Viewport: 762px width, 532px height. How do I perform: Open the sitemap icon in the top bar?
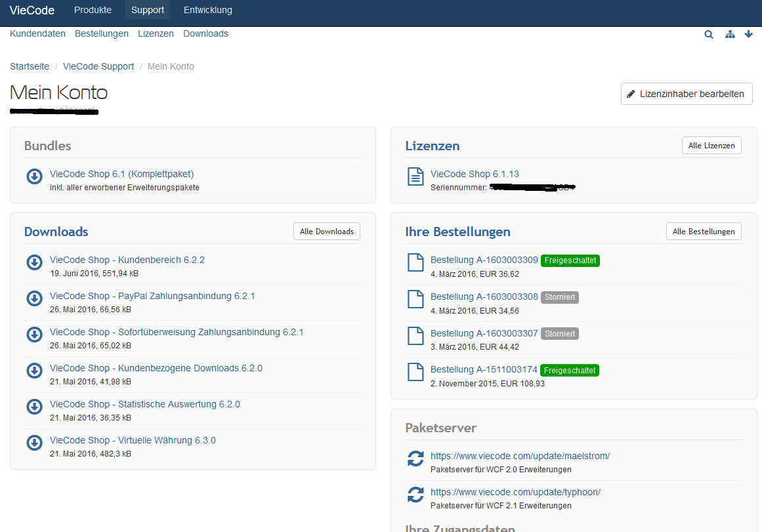730,35
